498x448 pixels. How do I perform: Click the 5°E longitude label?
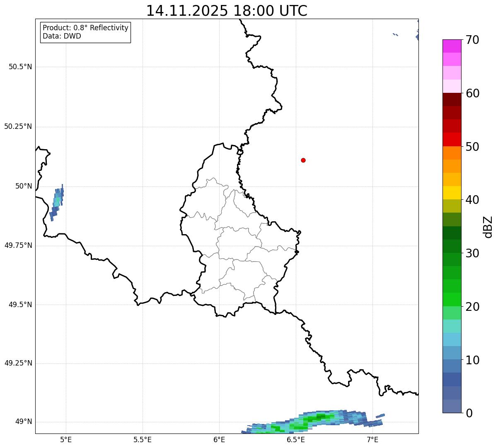click(66, 439)
